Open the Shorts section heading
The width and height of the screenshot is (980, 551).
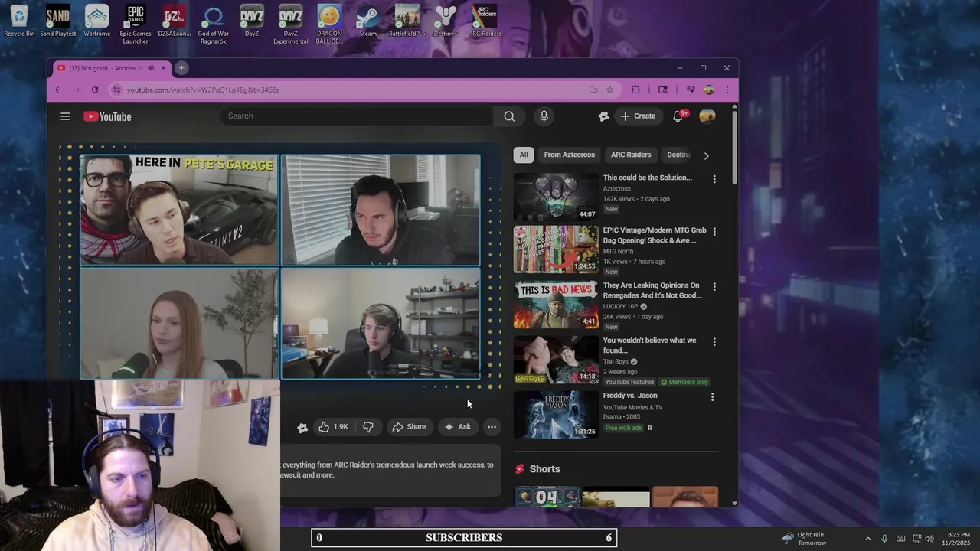click(544, 469)
